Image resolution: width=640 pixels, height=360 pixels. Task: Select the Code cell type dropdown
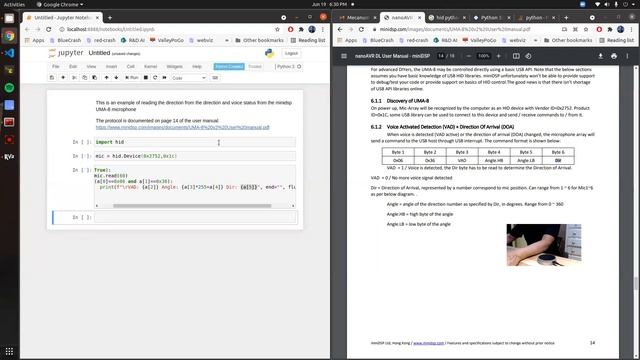[x=189, y=78]
